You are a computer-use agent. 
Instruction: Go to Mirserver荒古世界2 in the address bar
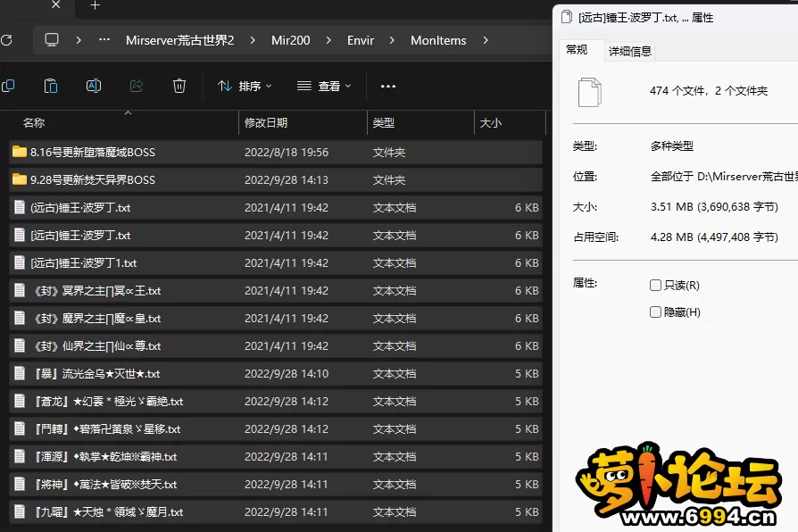pos(179,40)
